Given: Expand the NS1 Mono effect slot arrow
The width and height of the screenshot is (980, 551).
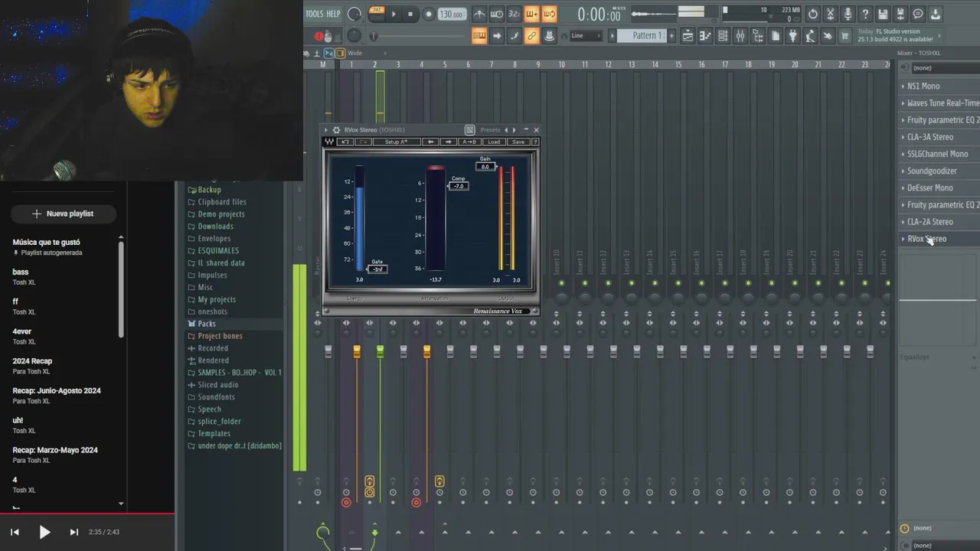Looking at the screenshot, I should click(903, 86).
